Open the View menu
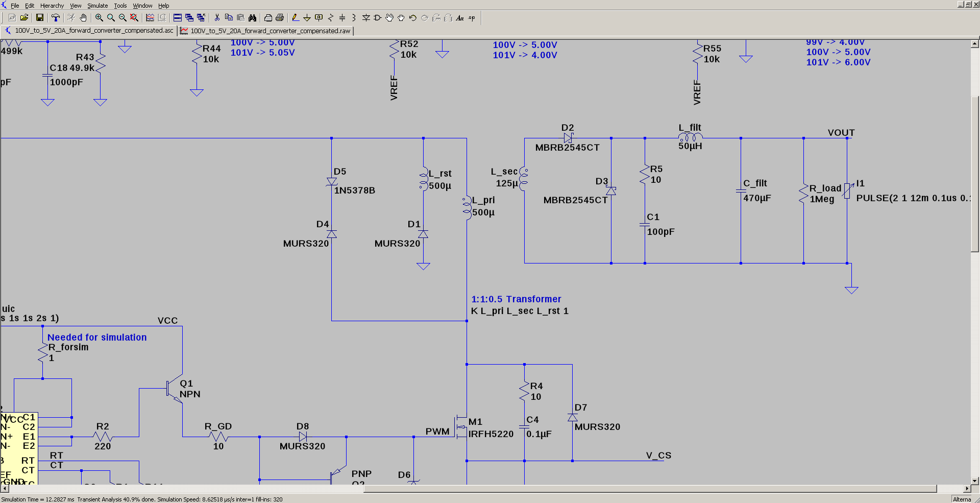 pos(76,6)
